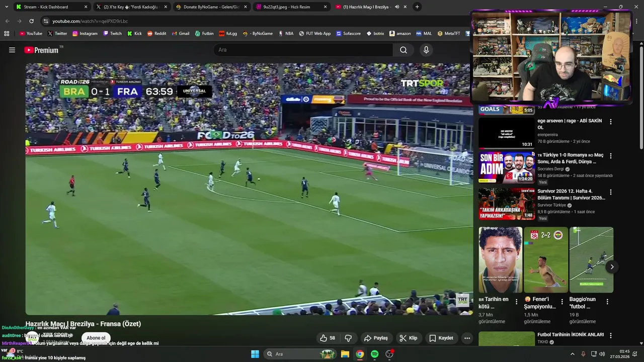644x362 pixels.
Task: Go back to previous page
Action: [x=7, y=21]
